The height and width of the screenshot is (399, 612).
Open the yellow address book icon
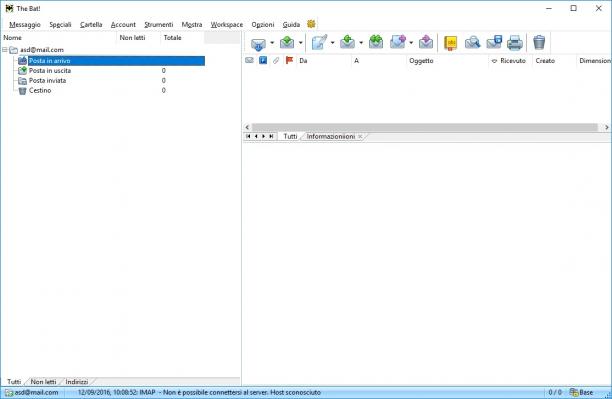[450, 43]
